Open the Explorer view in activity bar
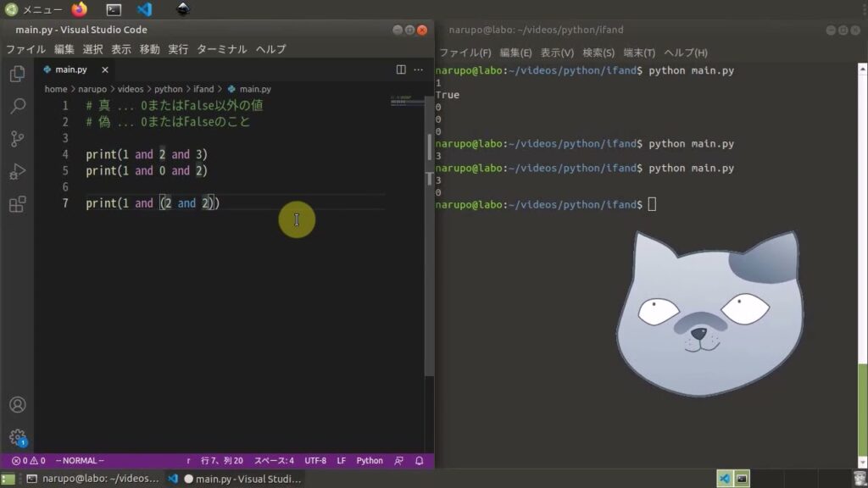868x488 pixels. tap(17, 75)
